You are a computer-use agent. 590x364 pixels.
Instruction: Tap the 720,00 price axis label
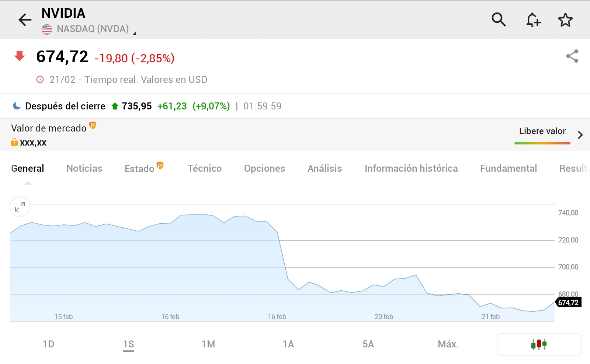[x=568, y=240]
